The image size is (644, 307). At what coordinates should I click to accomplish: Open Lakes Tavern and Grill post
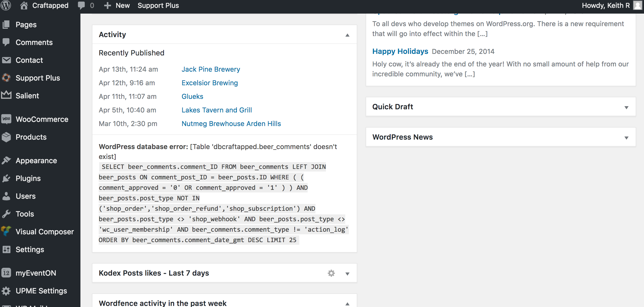click(x=217, y=110)
